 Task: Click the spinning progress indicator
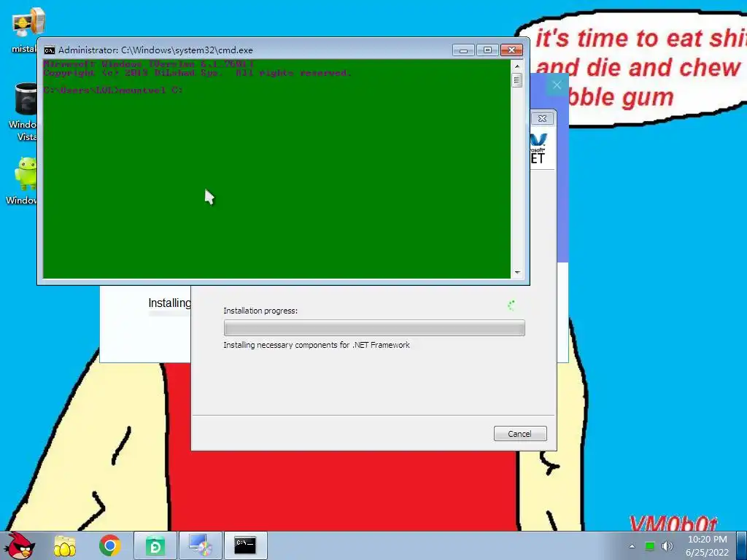[511, 306]
